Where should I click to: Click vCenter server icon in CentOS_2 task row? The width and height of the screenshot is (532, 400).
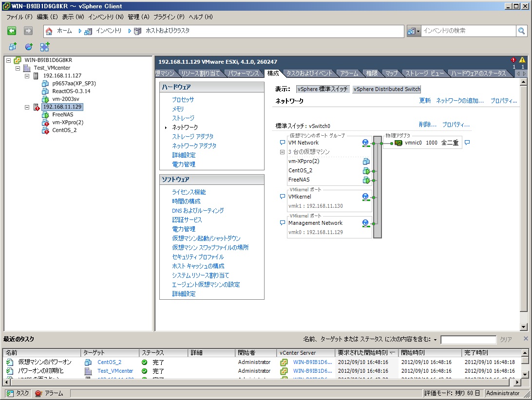284,363
